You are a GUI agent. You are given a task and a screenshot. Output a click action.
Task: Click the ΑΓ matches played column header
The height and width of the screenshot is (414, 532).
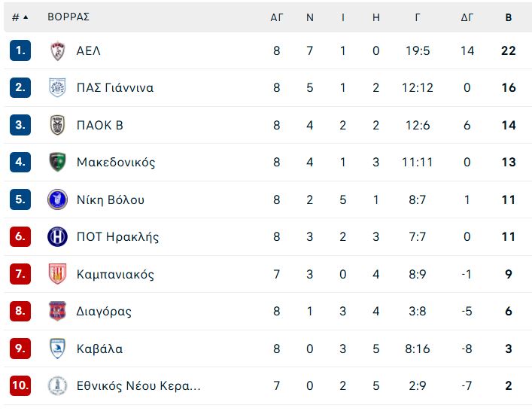tap(276, 17)
